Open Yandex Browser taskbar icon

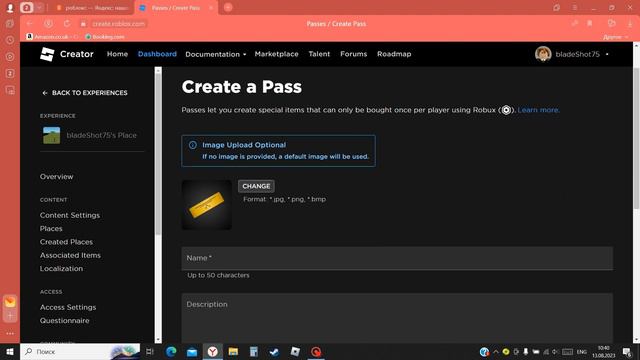click(212, 351)
